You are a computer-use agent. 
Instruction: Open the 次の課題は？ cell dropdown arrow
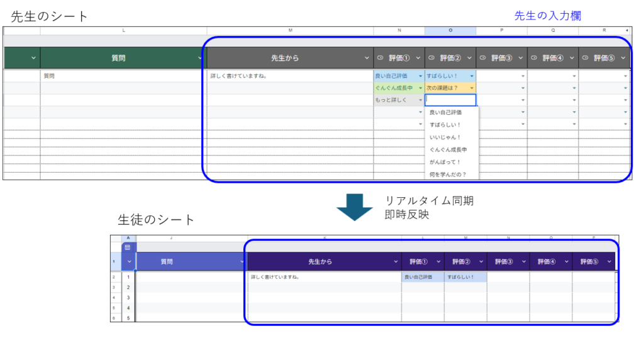pyautogui.click(x=472, y=88)
